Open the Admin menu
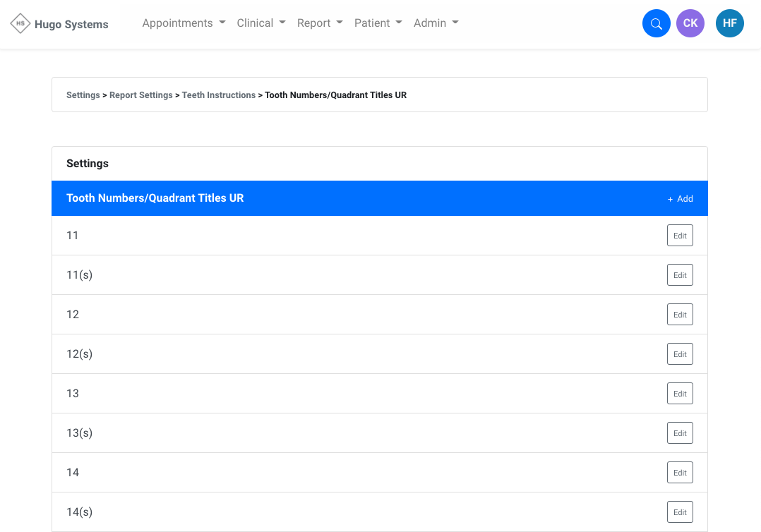 tap(436, 23)
